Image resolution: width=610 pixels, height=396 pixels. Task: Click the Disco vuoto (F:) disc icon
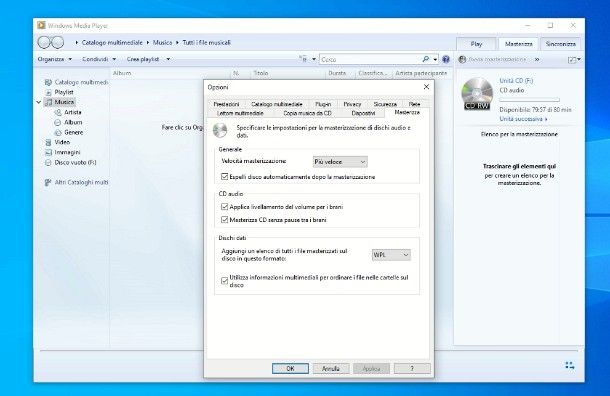(48, 163)
